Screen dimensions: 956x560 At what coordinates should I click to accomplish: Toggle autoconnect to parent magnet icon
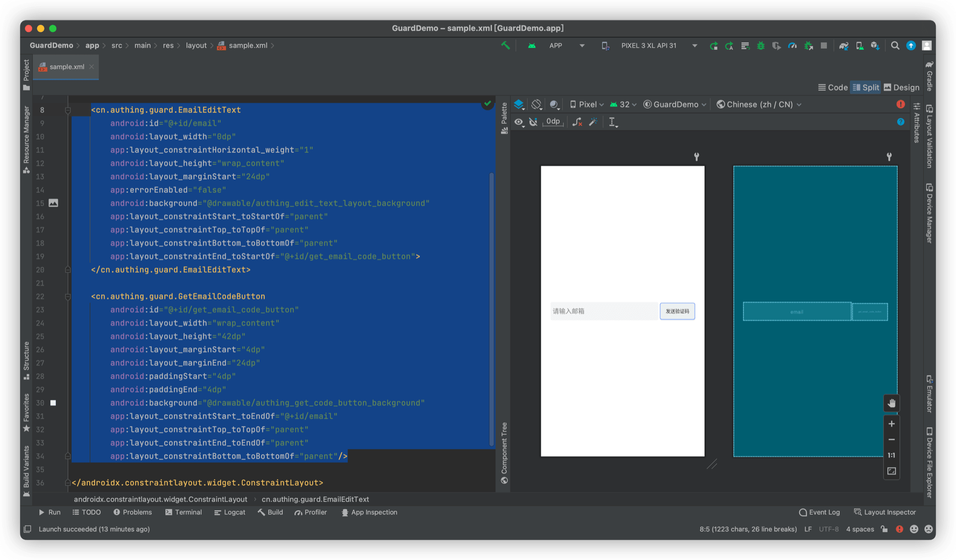[x=533, y=122]
